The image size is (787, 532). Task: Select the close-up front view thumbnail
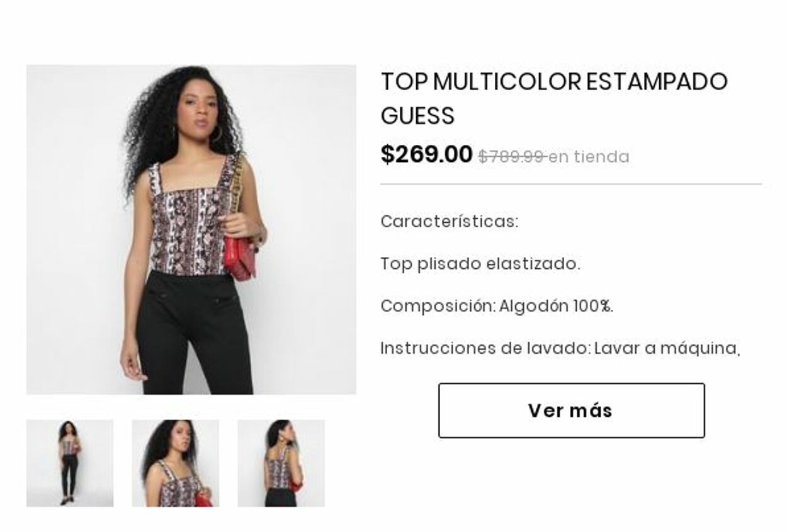(x=176, y=463)
